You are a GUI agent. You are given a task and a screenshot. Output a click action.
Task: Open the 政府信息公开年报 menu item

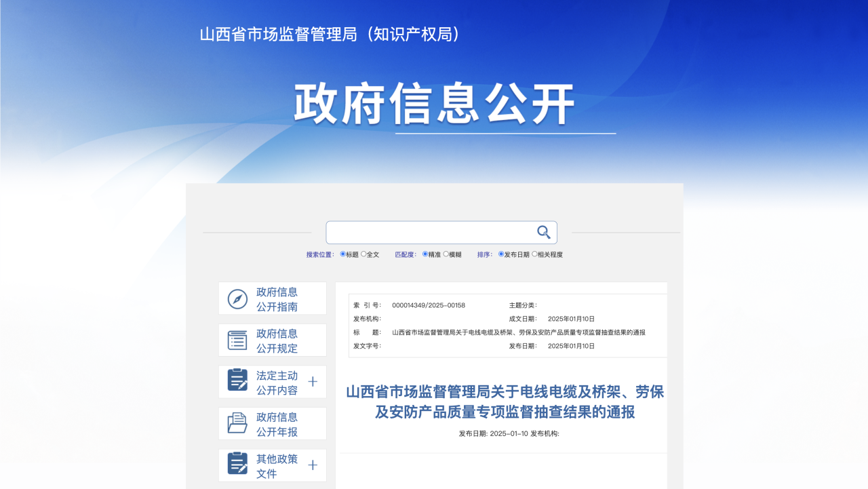click(x=277, y=424)
